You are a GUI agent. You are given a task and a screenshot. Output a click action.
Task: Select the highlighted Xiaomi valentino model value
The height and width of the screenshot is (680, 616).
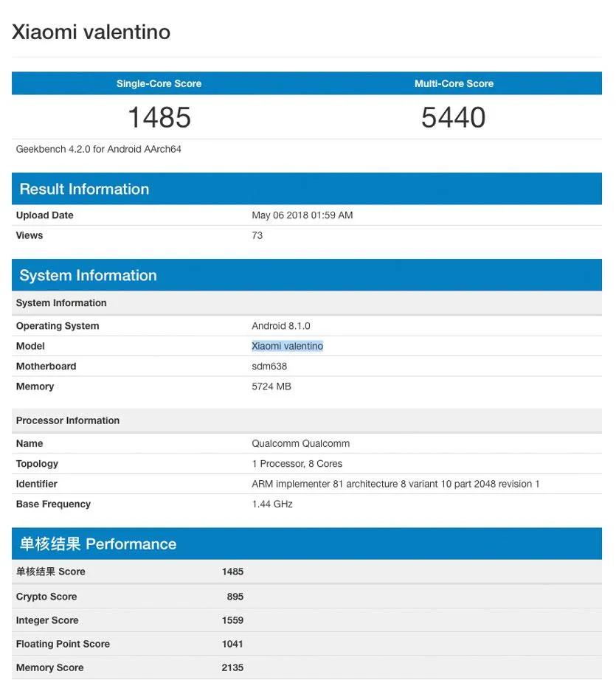click(x=287, y=346)
